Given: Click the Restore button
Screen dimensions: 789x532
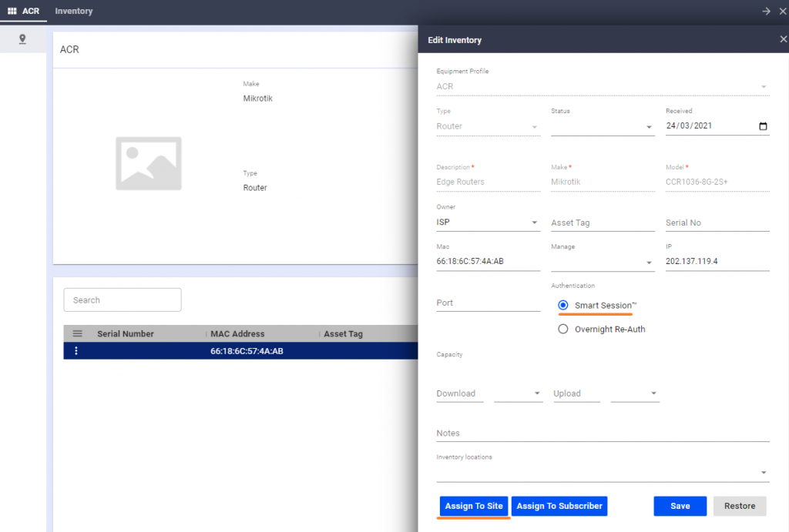Looking at the screenshot, I should click(x=739, y=506).
